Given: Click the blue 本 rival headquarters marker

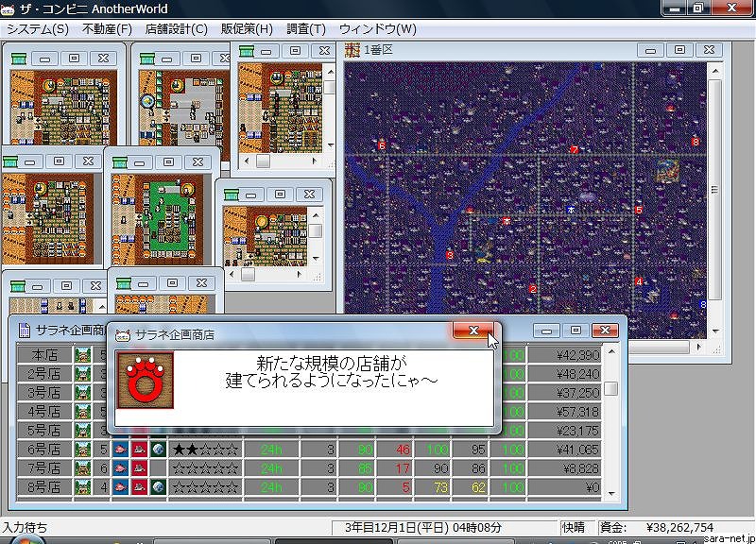Looking at the screenshot, I should point(570,209).
